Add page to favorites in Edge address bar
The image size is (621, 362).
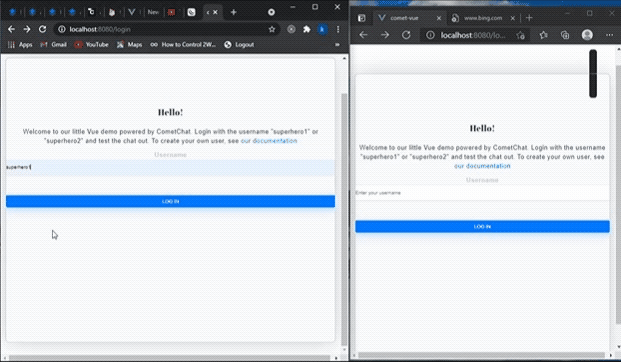tap(520, 35)
